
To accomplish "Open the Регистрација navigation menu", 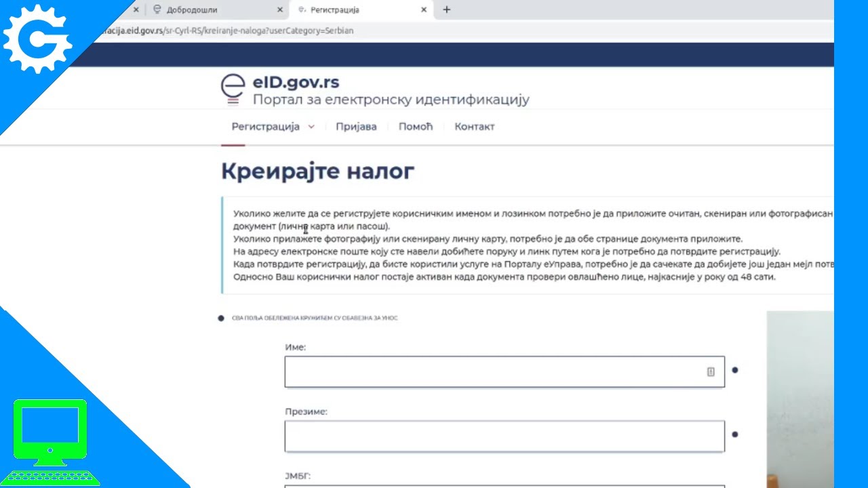I will 265,127.
